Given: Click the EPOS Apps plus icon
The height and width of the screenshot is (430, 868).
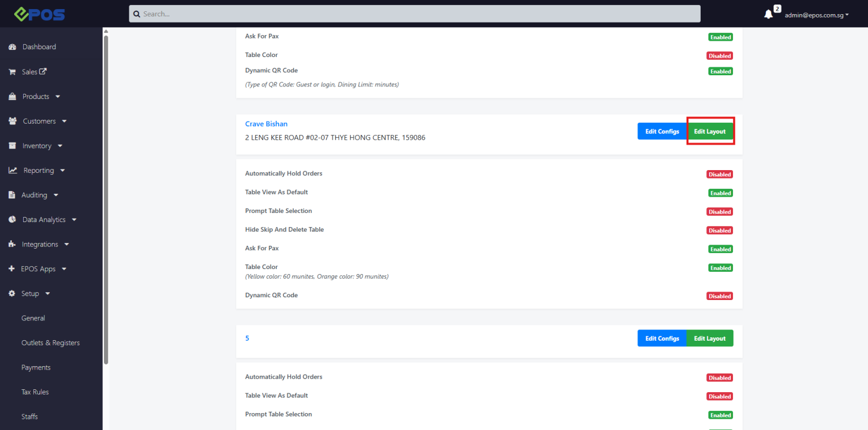Looking at the screenshot, I should click(12, 269).
